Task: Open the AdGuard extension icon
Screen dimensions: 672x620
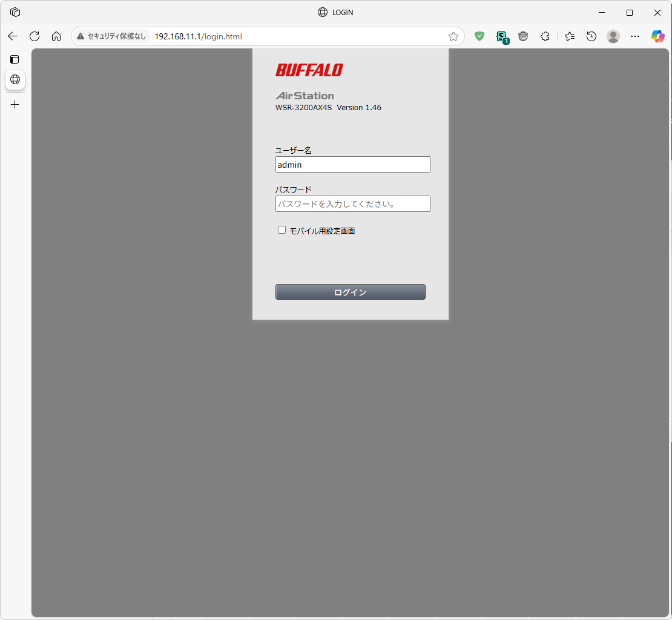Action: 479,36
